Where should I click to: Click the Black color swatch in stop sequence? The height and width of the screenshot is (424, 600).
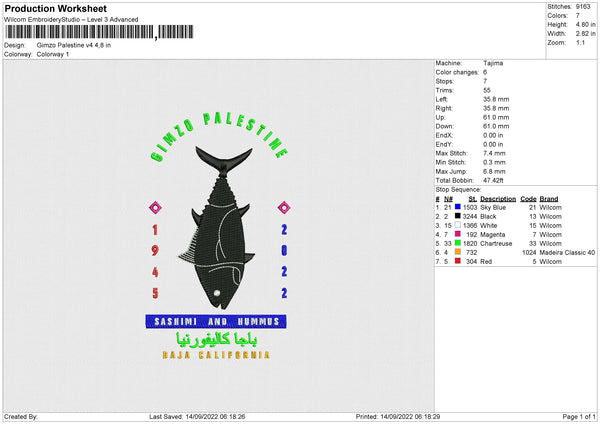click(458, 216)
